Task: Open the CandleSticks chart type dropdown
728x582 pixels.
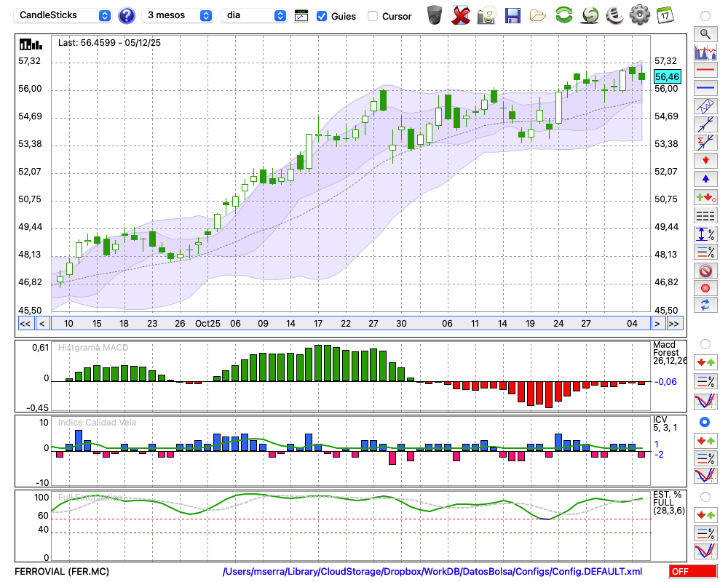Action: point(62,15)
